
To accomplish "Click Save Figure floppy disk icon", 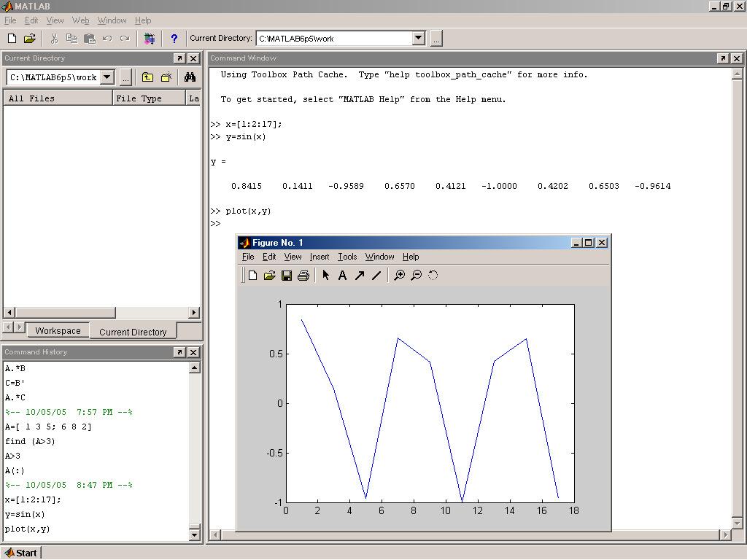I will pyautogui.click(x=286, y=275).
